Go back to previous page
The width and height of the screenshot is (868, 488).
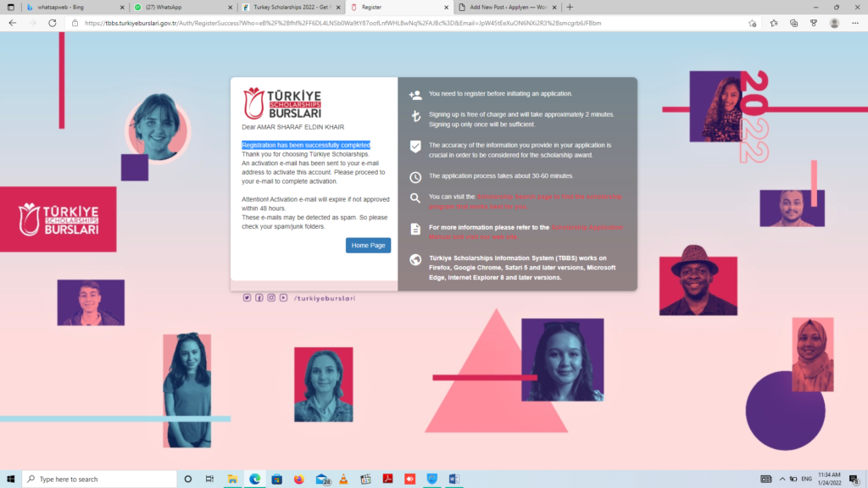12,23
